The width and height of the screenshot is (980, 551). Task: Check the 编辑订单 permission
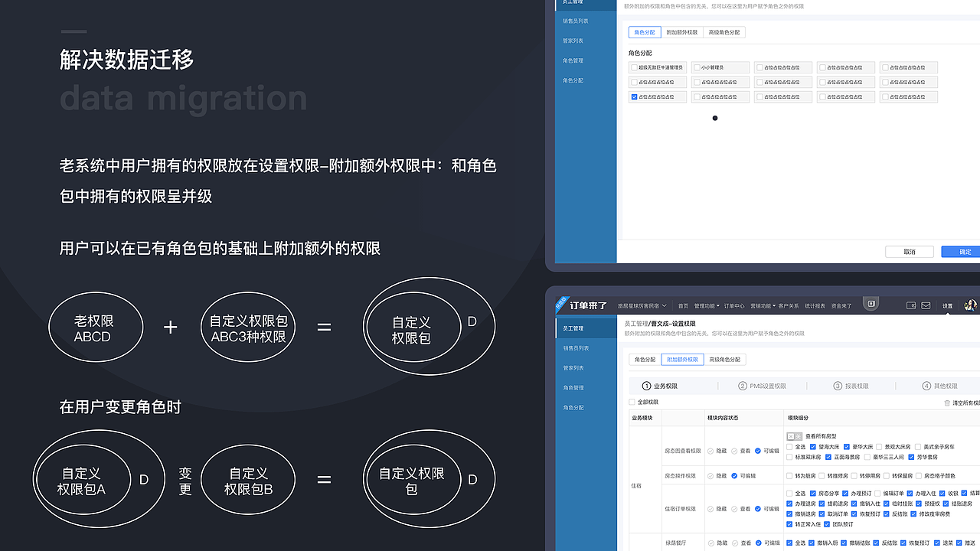tap(877, 494)
